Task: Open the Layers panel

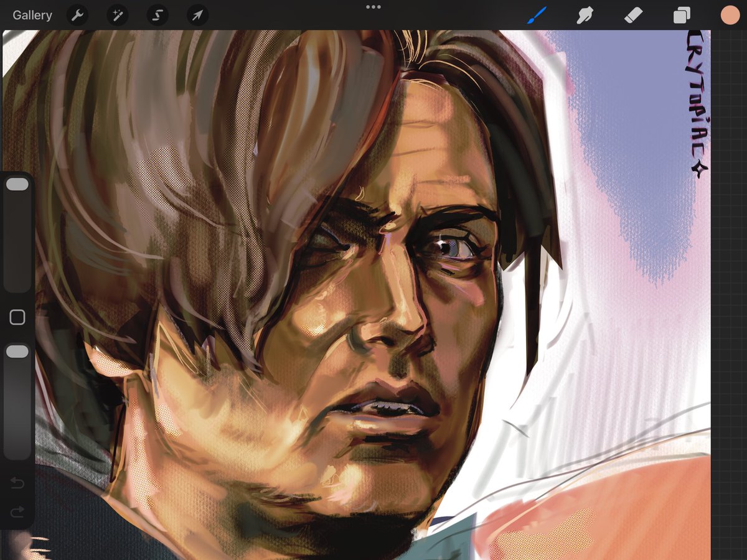Action: point(682,16)
